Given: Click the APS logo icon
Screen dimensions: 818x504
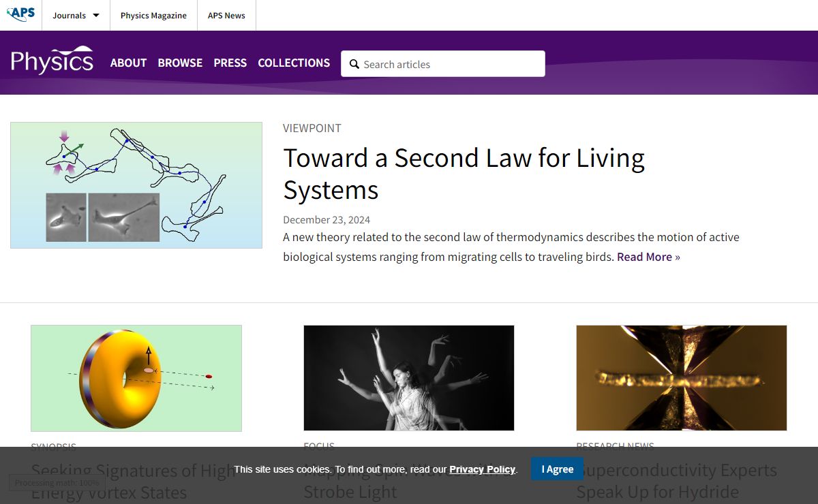Looking at the screenshot, I should click(x=20, y=14).
